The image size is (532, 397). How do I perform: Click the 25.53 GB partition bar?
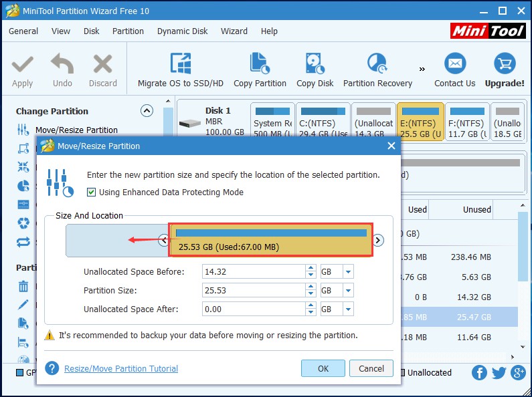(x=271, y=240)
